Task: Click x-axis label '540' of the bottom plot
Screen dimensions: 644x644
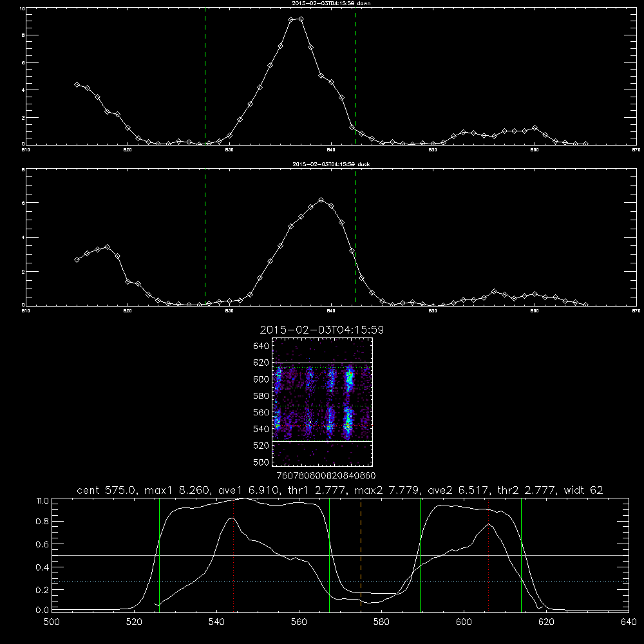Action: tap(216, 622)
